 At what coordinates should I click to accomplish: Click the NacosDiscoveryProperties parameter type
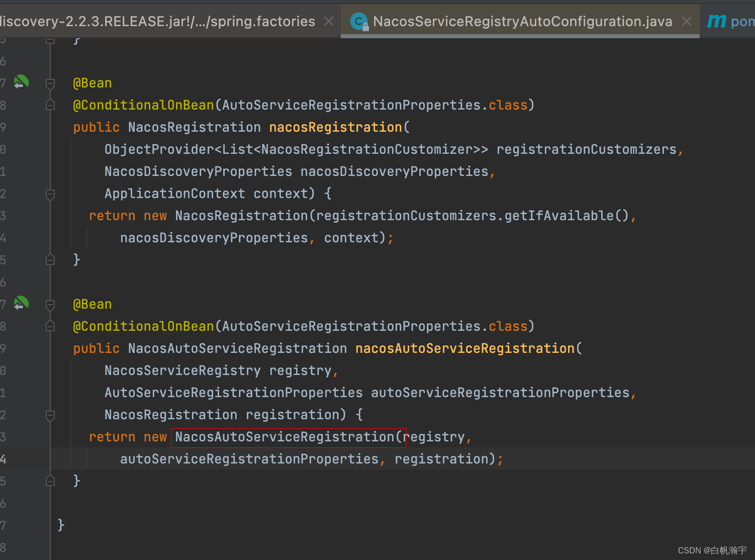pyautogui.click(x=198, y=171)
